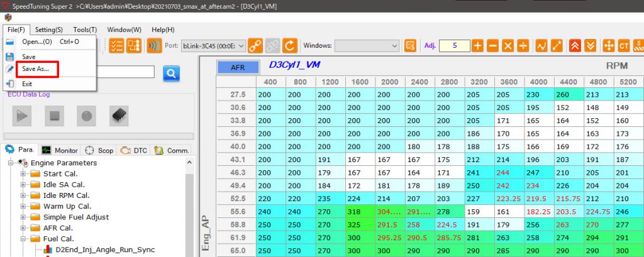Screen dimensions: 644x257
Task: Click the icon right of the Windows dropdown
Action: [410, 46]
